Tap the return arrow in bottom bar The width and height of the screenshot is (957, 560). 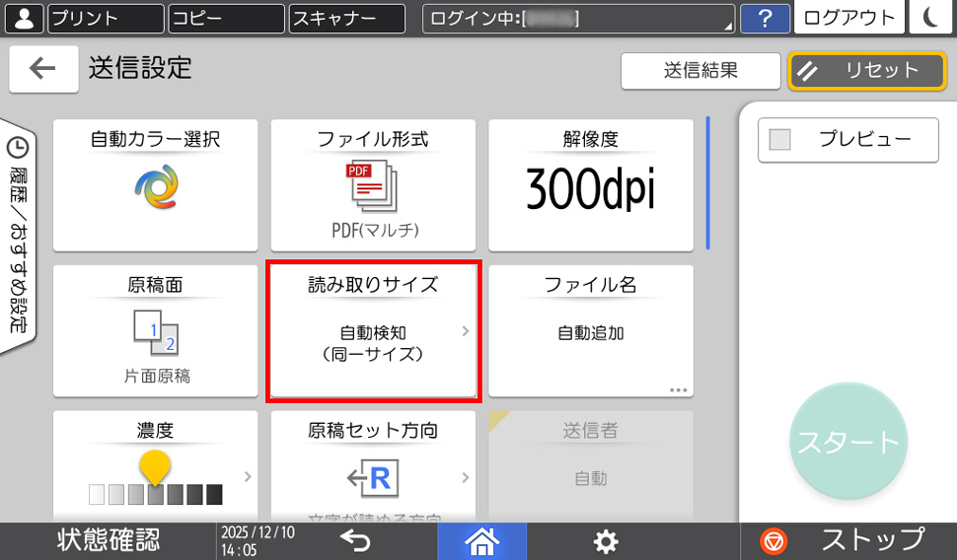[355, 540]
